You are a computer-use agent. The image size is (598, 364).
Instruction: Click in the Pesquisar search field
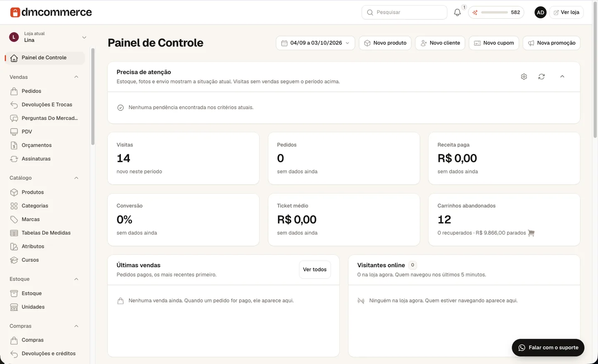pos(404,12)
